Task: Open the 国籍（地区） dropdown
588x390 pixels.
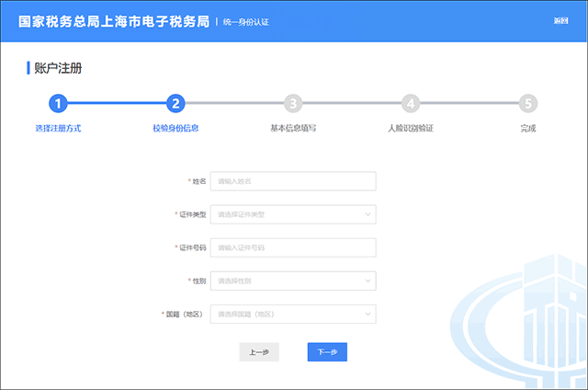Action: 293,314
